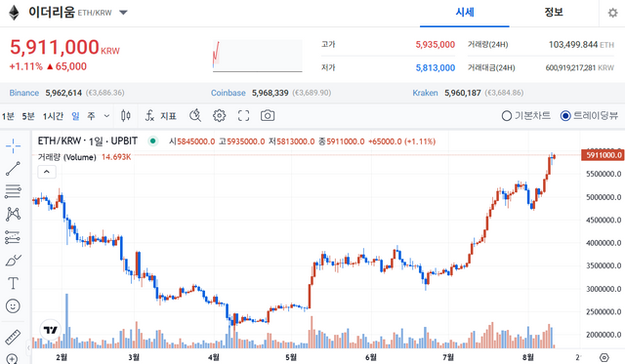Open the chart compare search icon
This screenshot has width=625, height=364.
point(195,116)
